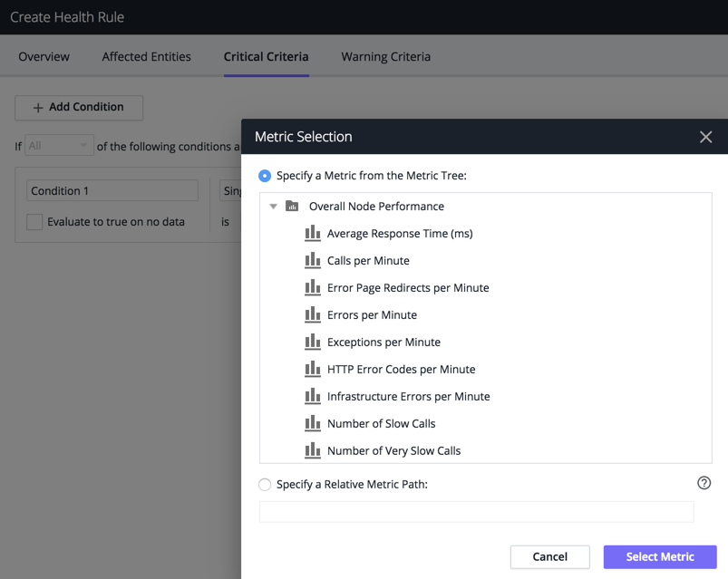
Task: Click the Cancel button
Action: [x=549, y=556]
